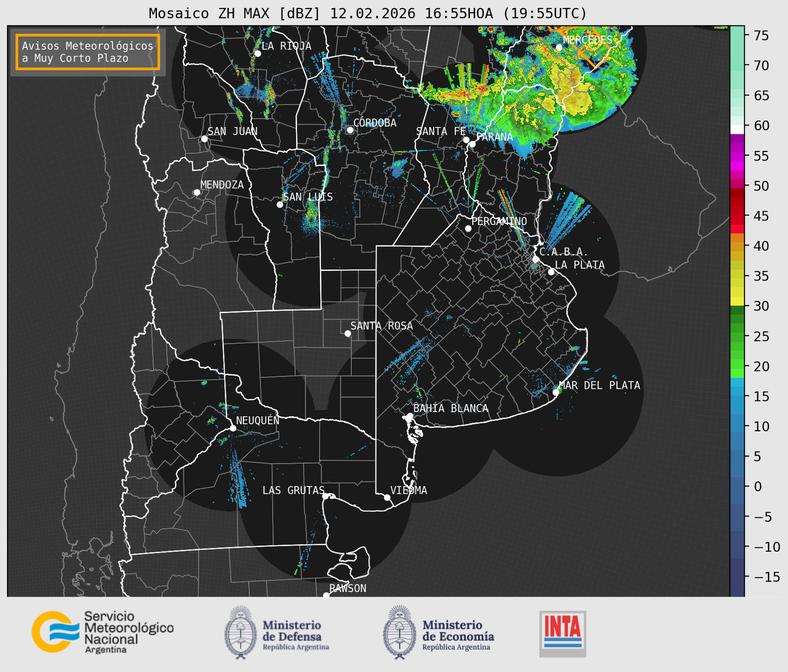Click the Avisos Meteorológicos a Muy Corto Plazo box
The width and height of the screenshot is (788, 672).
[x=88, y=52]
